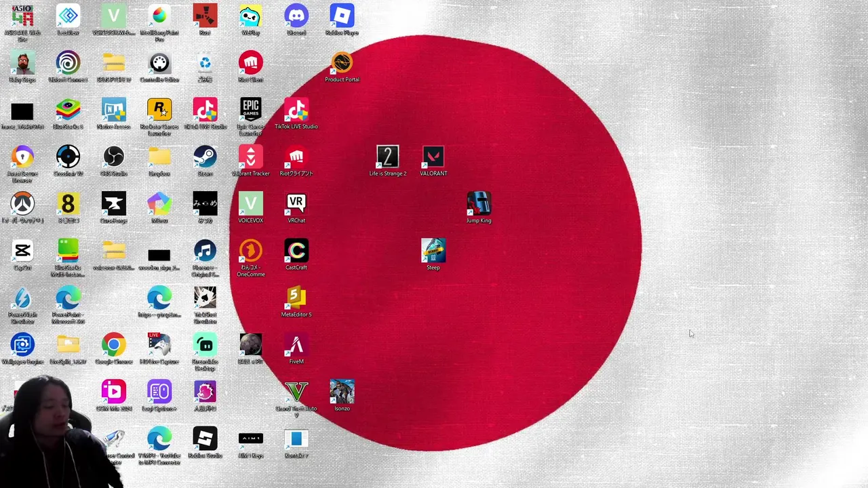
Task: Click the Steam desktop shortcut
Action: click(205, 157)
